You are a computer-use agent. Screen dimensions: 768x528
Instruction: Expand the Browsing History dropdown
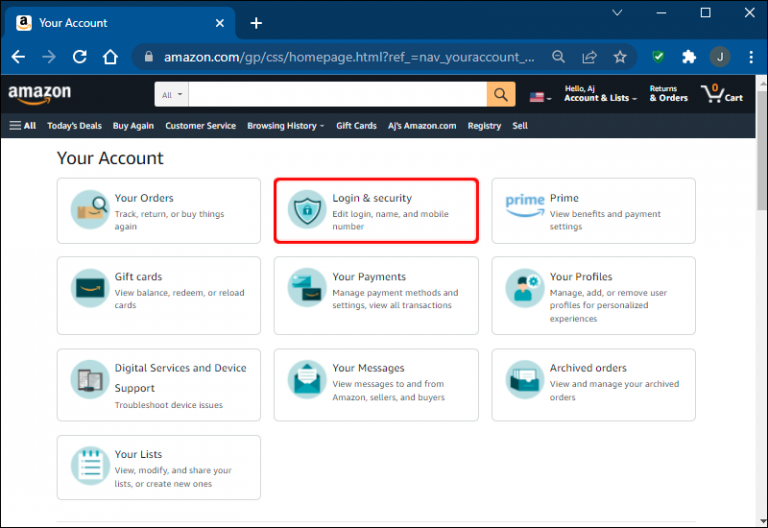[286, 126]
